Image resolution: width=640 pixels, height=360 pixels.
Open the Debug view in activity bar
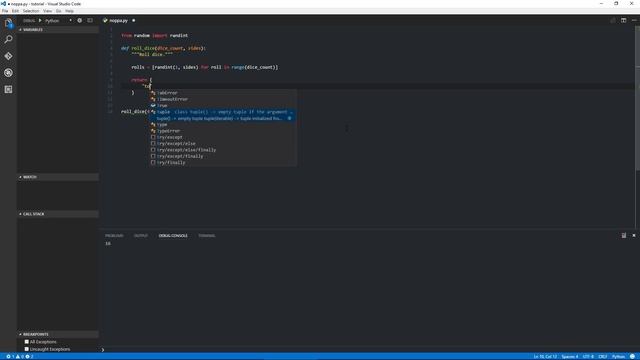point(8,73)
